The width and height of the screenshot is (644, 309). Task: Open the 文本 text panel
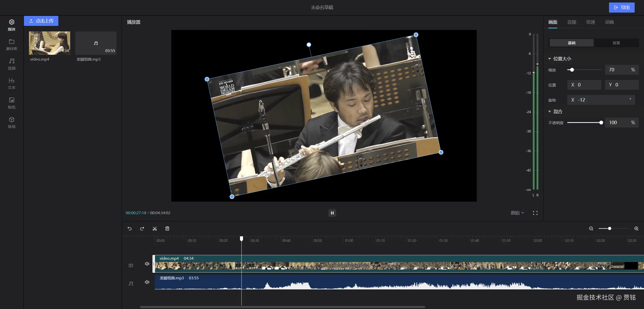(x=12, y=83)
